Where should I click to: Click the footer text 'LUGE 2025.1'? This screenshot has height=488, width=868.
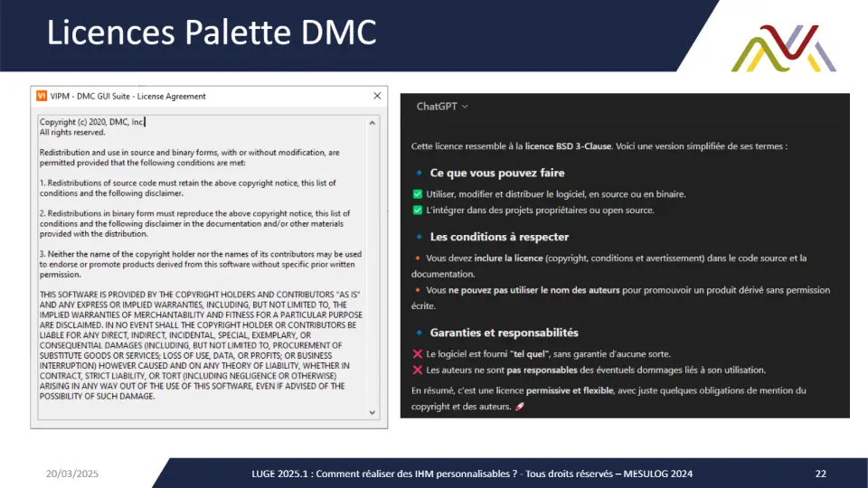(279, 474)
